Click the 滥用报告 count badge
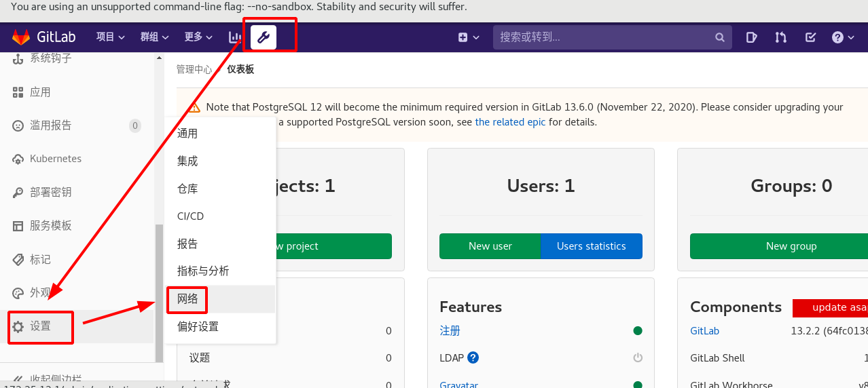 (135, 125)
